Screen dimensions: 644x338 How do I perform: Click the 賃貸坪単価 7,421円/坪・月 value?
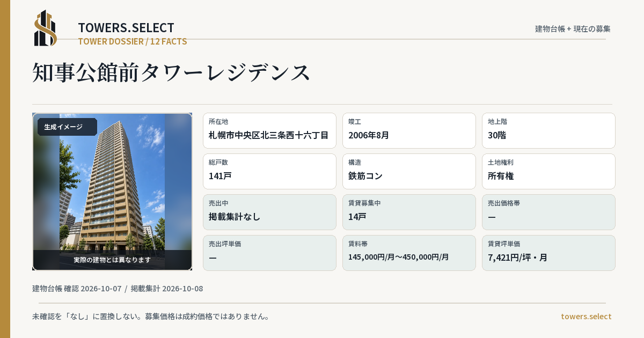(x=518, y=258)
